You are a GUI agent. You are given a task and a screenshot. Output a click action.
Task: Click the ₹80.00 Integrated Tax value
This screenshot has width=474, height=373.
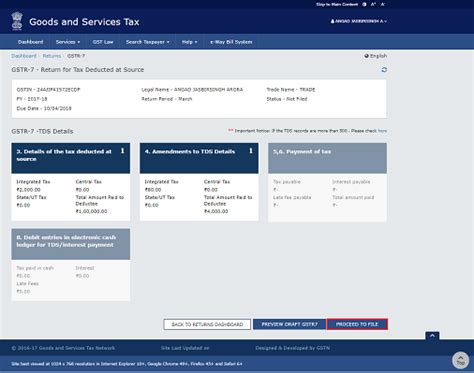[153, 190]
